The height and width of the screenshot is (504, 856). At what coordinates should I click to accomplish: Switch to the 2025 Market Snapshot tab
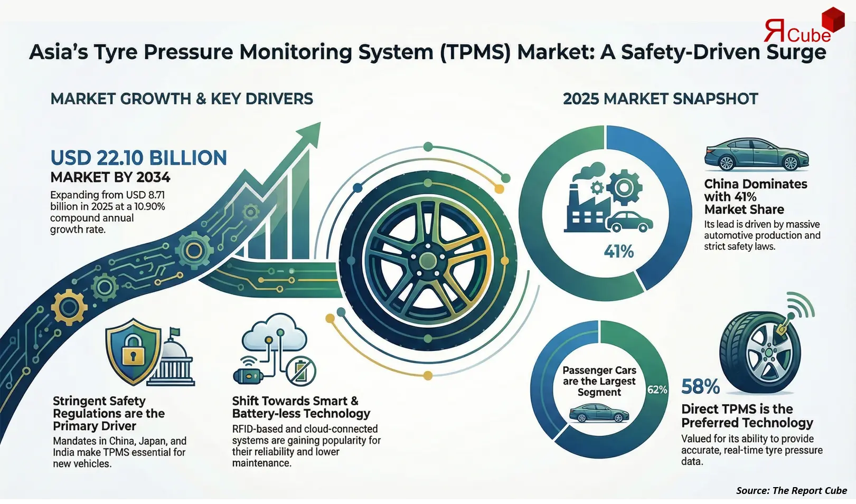[660, 98]
